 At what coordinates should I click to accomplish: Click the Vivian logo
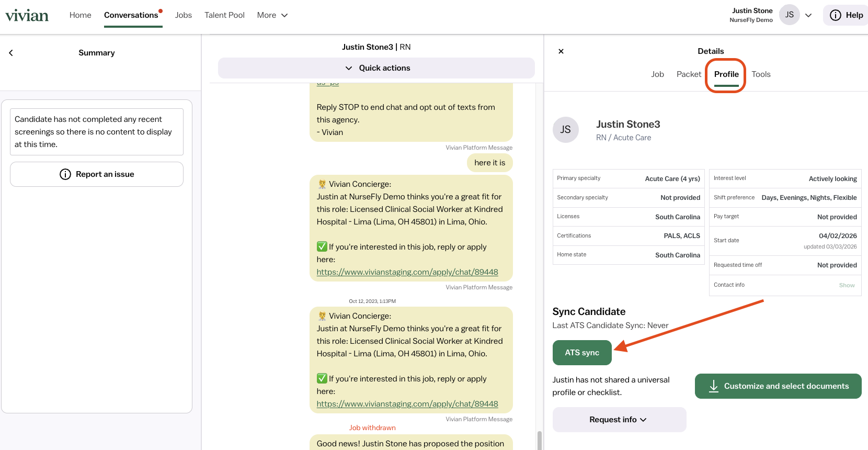[x=27, y=15]
